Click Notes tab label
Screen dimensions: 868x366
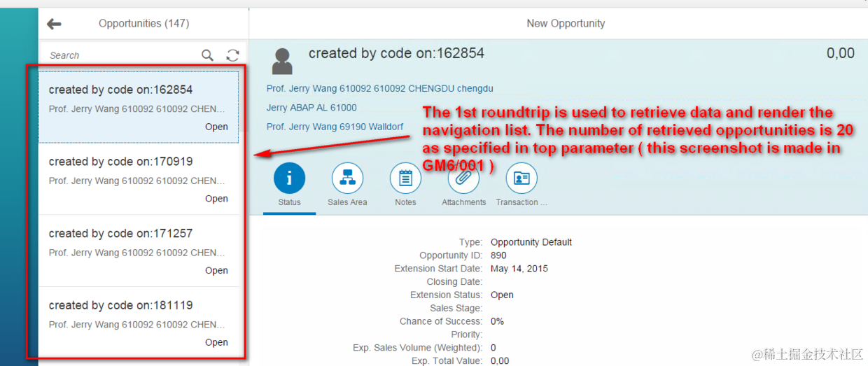point(405,202)
